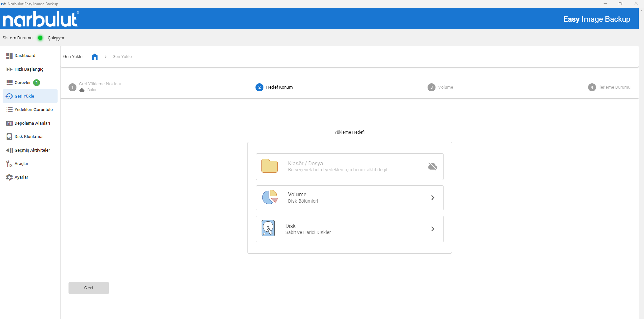This screenshot has width=644, height=319.
Task: Click the Geçmiş Aktiviteler rewind icon
Action: coord(9,150)
